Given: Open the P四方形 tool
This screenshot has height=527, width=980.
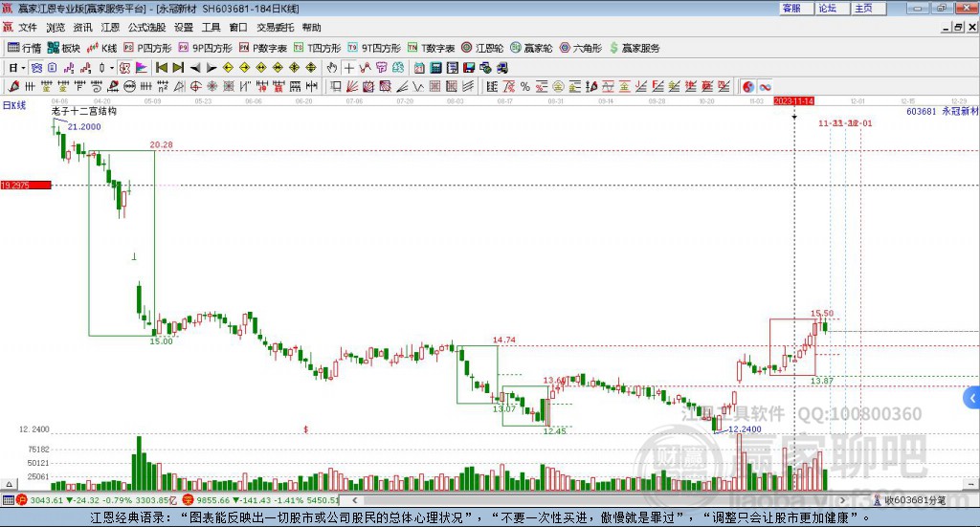Looking at the screenshot, I should (x=147, y=48).
